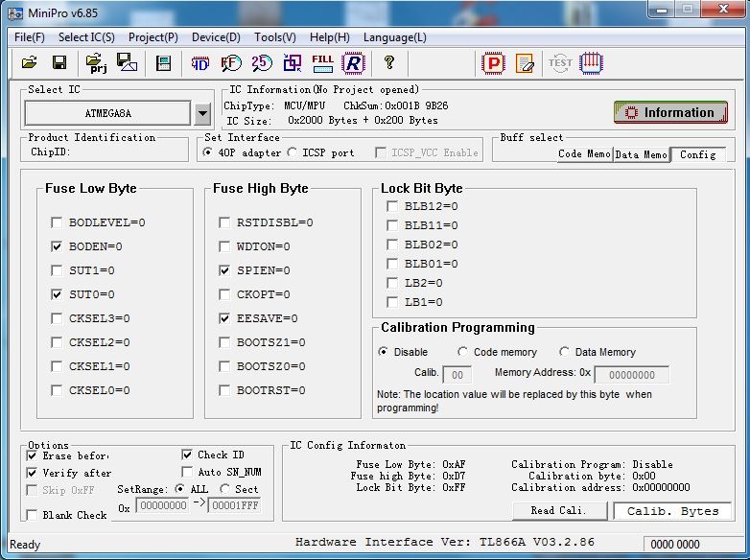Screen dimensions: 750x560
Task: Toggle the RSTDISBL=0 checkbox
Action: pyautogui.click(x=224, y=222)
